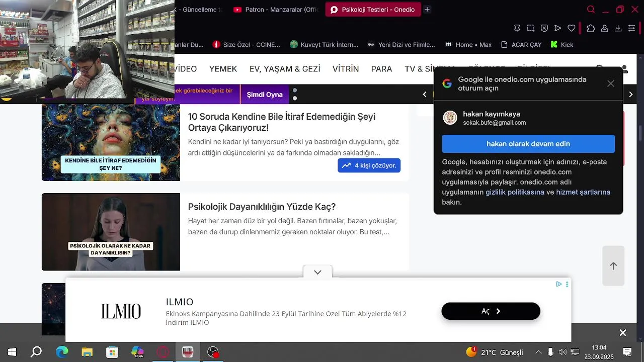Open the VİTRİN menu category
The height and width of the screenshot is (362, 644).
pyautogui.click(x=346, y=69)
